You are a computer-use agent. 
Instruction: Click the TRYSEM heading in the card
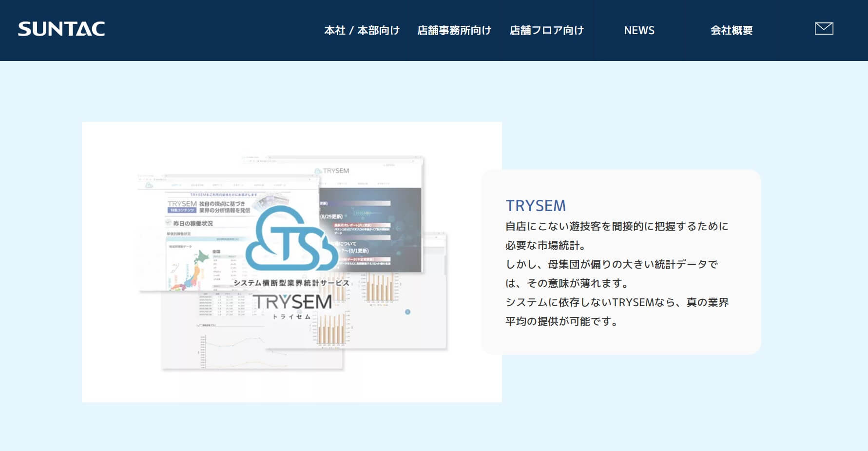pyautogui.click(x=536, y=206)
